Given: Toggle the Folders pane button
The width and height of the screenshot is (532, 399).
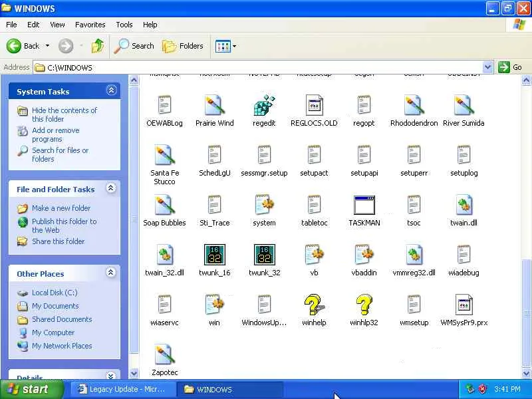Looking at the screenshot, I should coord(183,46).
